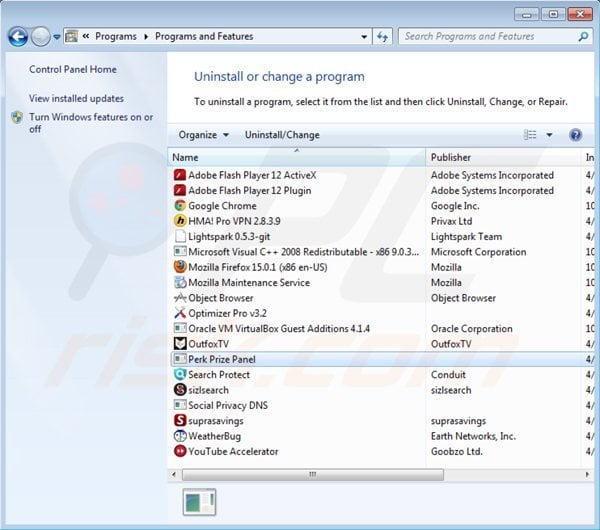Open Control Panel Home

[x=73, y=69]
